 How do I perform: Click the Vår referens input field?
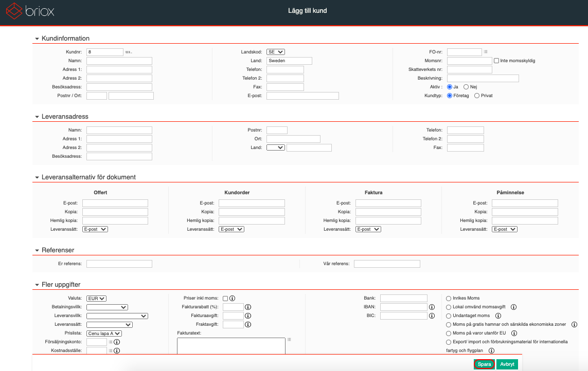[x=387, y=264]
